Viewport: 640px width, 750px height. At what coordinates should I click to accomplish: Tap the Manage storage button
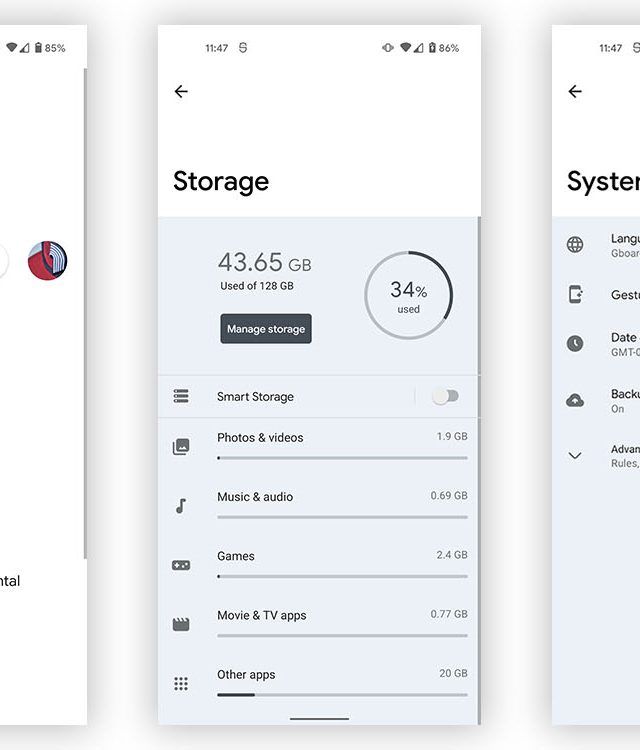[266, 329]
